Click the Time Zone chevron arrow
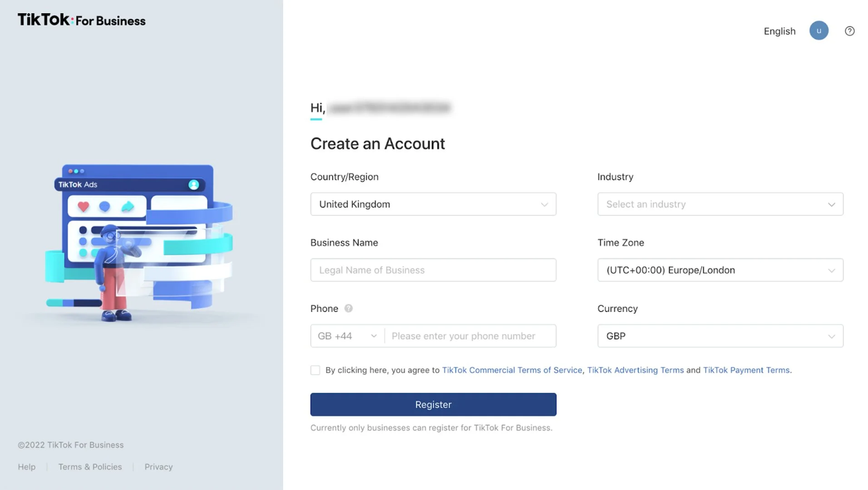The height and width of the screenshot is (490, 868). pyautogui.click(x=831, y=270)
